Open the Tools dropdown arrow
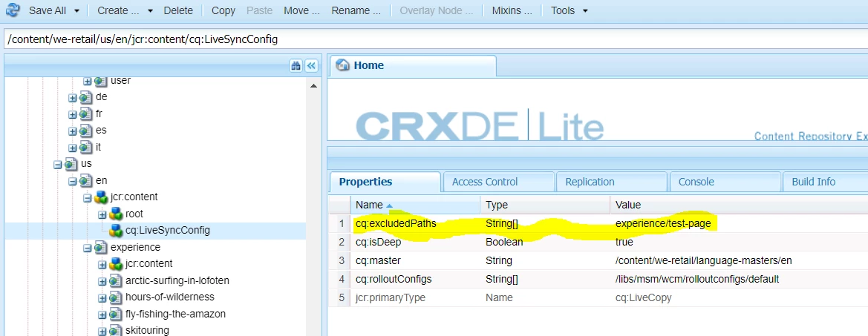Screen dimensions: 868x336 pos(585,10)
